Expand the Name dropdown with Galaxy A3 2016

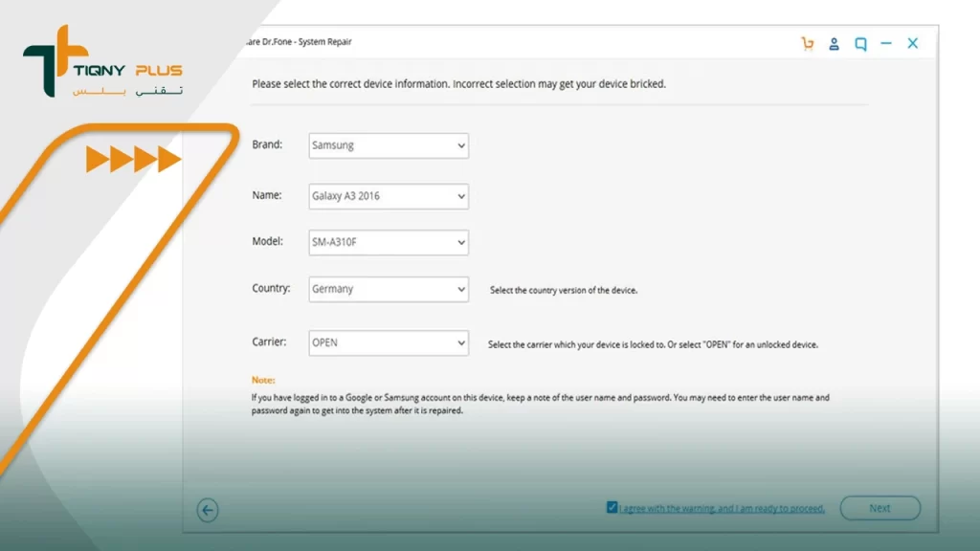tap(389, 196)
